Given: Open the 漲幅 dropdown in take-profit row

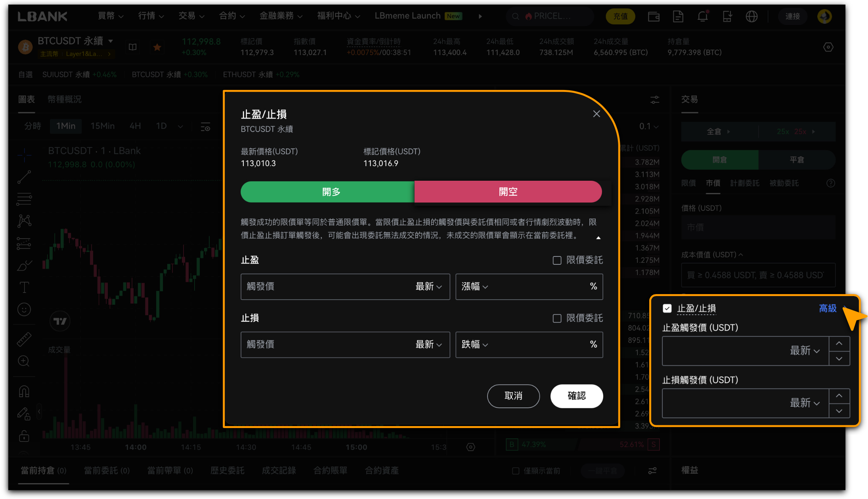Looking at the screenshot, I should click(474, 287).
